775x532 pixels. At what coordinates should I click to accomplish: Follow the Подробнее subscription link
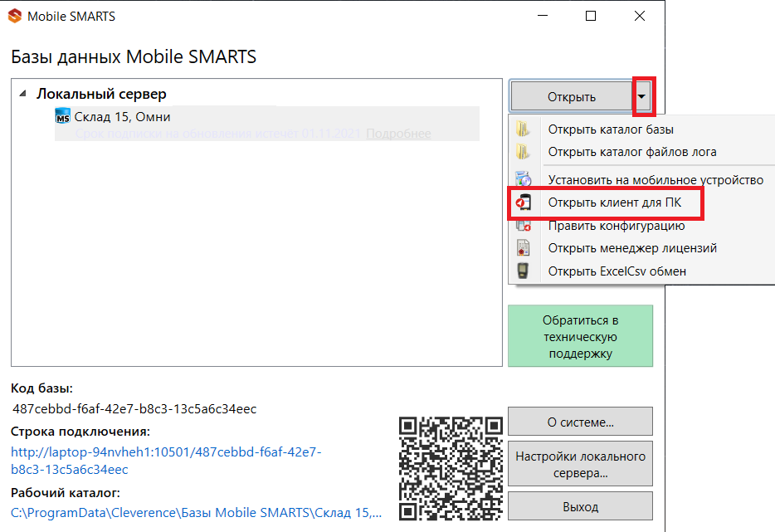click(398, 134)
